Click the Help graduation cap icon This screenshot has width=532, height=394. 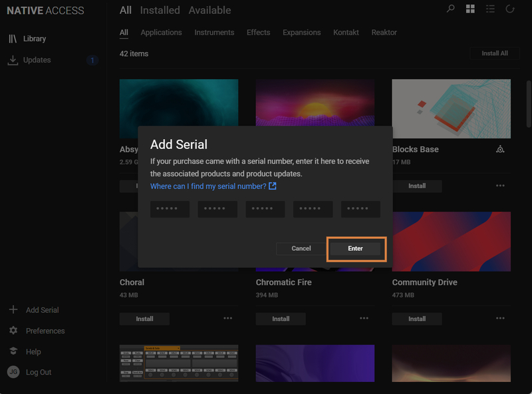[x=13, y=351]
